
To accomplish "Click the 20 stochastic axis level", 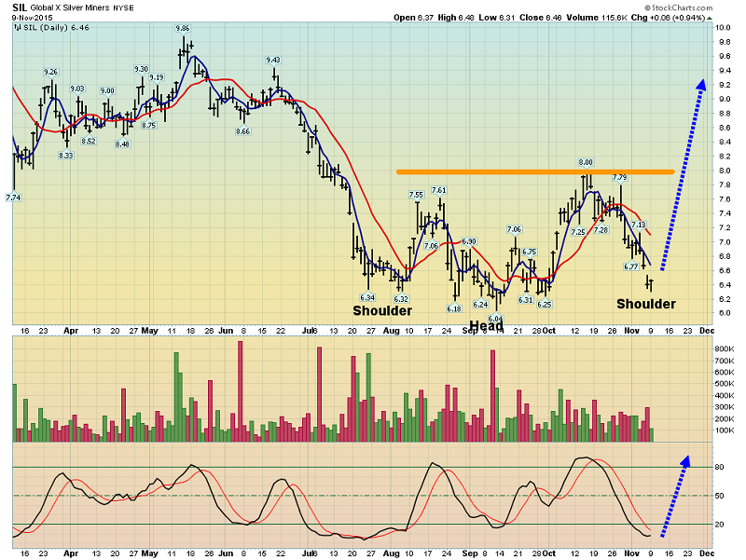I will [719, 525].
